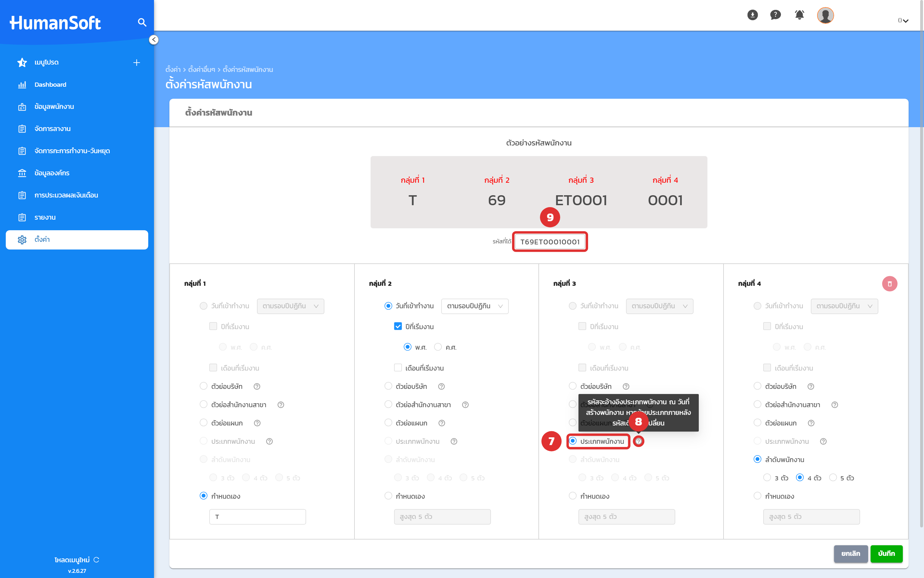Go to ตั้งค่าอื่นๆ in the breadcrumb
924x578 pixels.
click(x=201, y=70)
